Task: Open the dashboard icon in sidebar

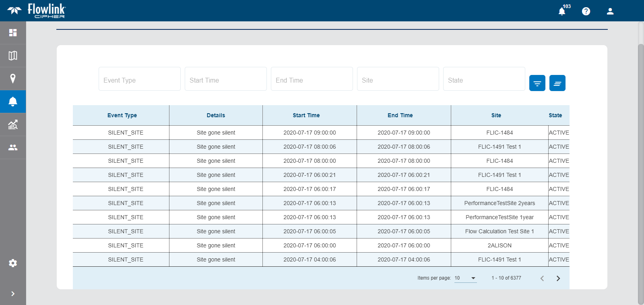Action: coord(13,33)
